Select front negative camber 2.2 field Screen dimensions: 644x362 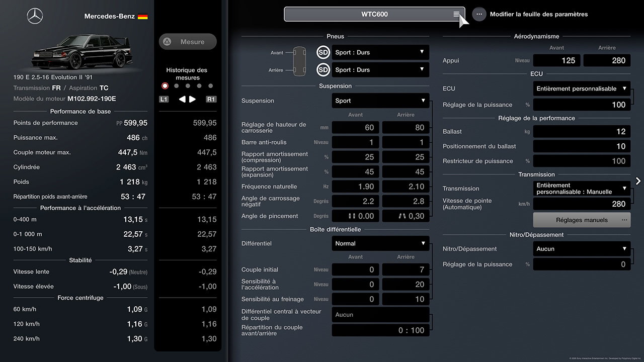pyautogui.click(x=356, y=201)
